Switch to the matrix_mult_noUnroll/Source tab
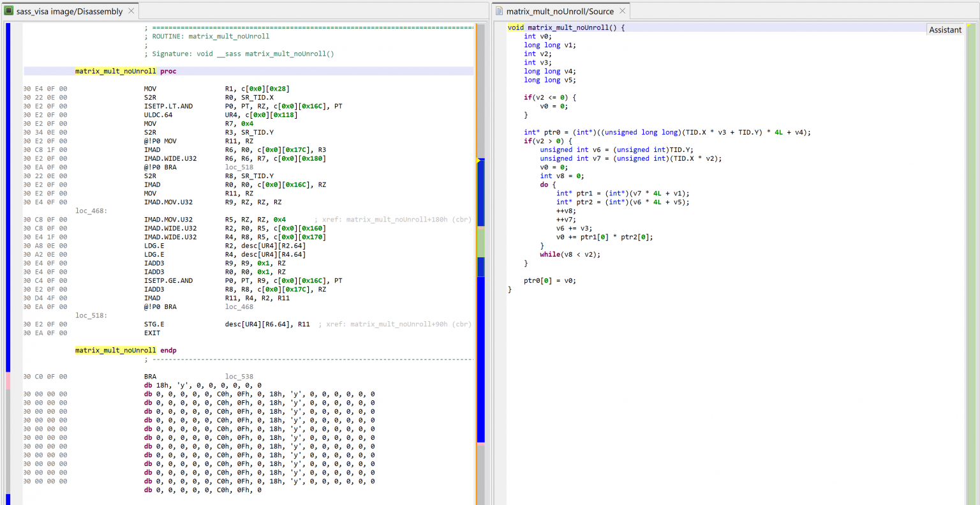Viewport: 980px width, 505px height. coord(561,11)
